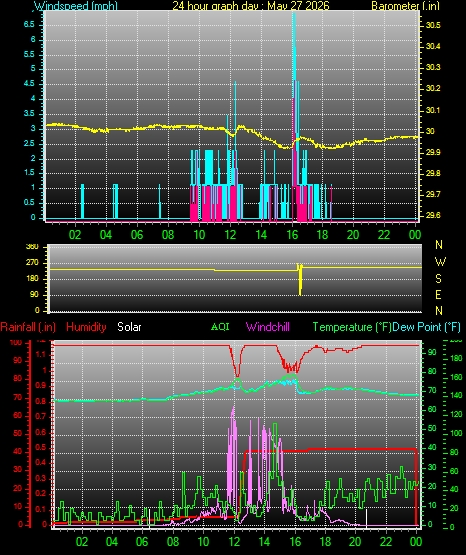Select the AQI legend label
Screen dimensions: 466x555
coord(220,326)
